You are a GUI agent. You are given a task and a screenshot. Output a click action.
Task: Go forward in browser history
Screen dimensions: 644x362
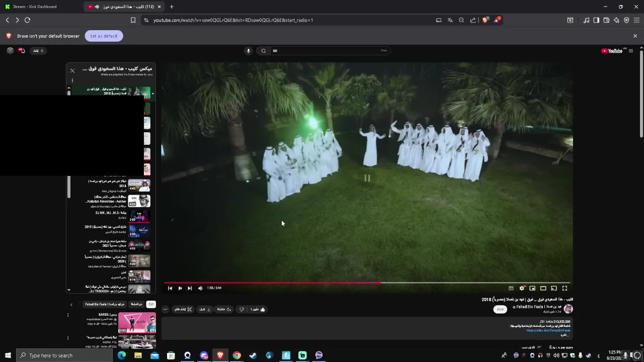pyautogui.click(x=17, y=20)
